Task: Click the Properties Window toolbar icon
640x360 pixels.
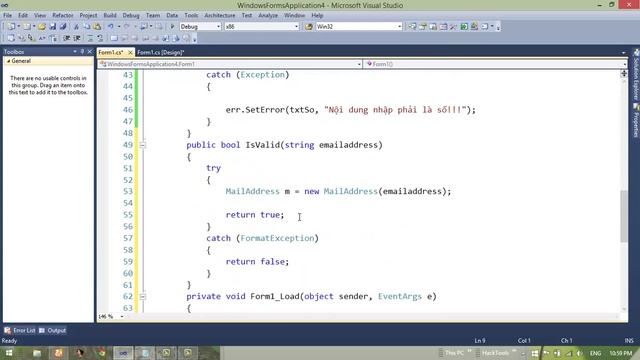Action: pos(422,27)
